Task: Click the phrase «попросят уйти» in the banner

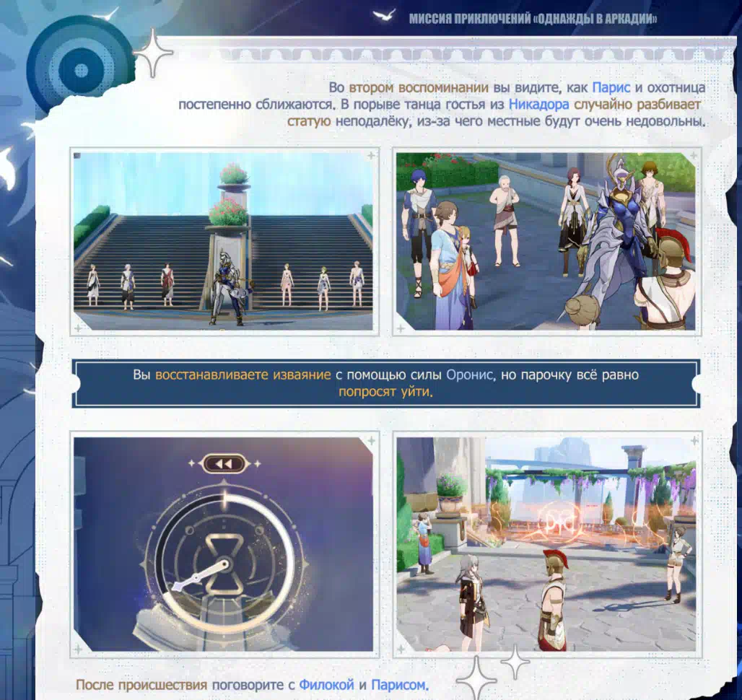Action: point(384,392)
